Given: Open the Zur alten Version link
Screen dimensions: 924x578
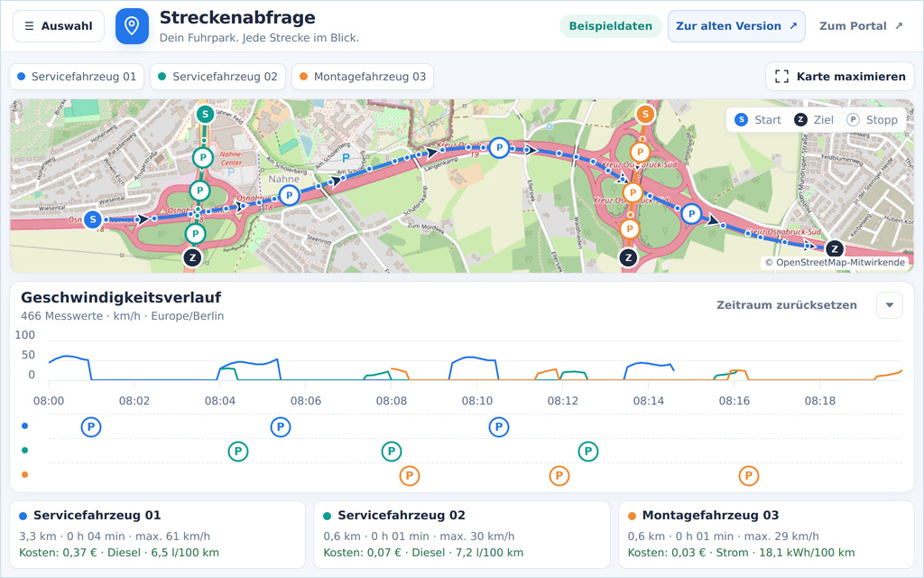Looking at the screenshot, I should click(x=736, y=26).
